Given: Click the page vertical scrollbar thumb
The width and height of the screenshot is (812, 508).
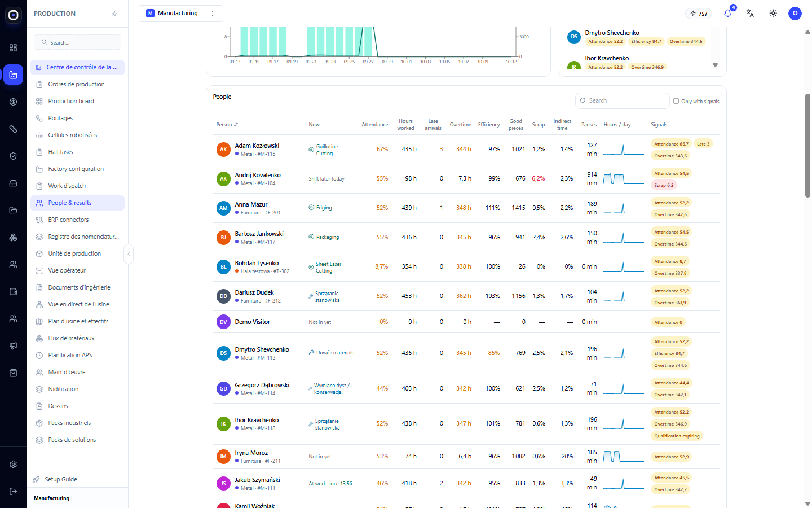Looking at the screenshot, I should click(807, 146).
